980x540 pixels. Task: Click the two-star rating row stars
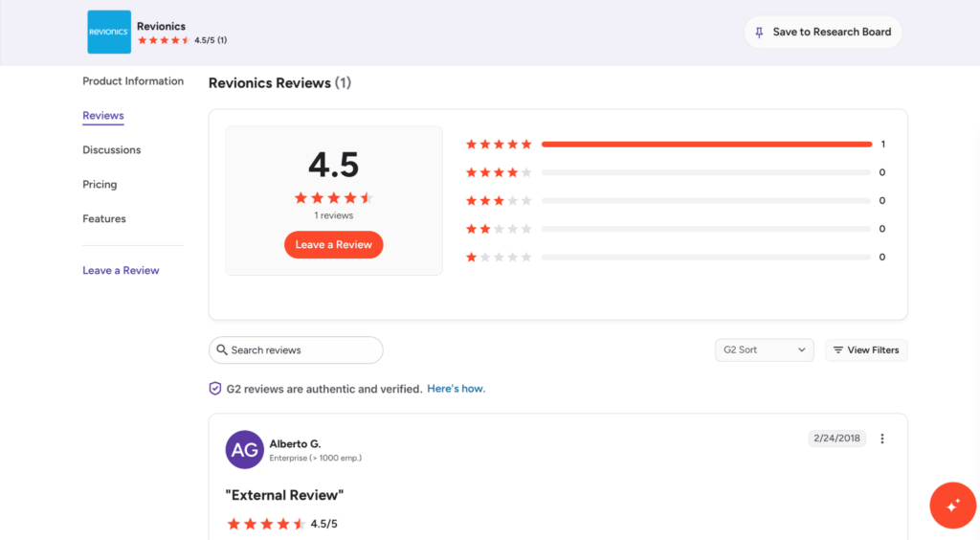click(499, 229)
